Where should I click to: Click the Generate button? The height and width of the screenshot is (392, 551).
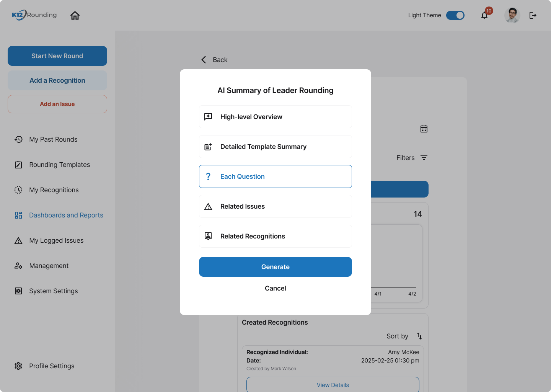coord(275,267)
